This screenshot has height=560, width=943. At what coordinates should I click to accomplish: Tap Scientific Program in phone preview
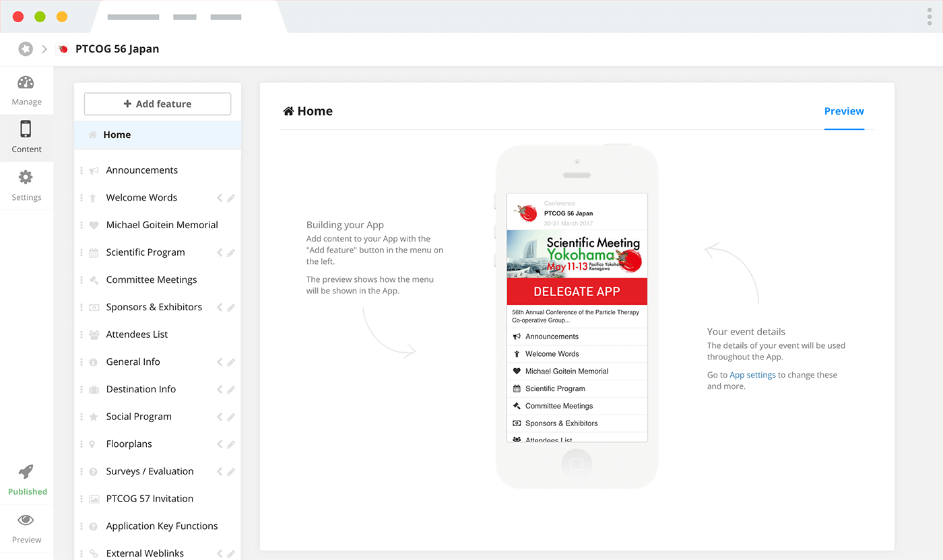pos(577,388)
